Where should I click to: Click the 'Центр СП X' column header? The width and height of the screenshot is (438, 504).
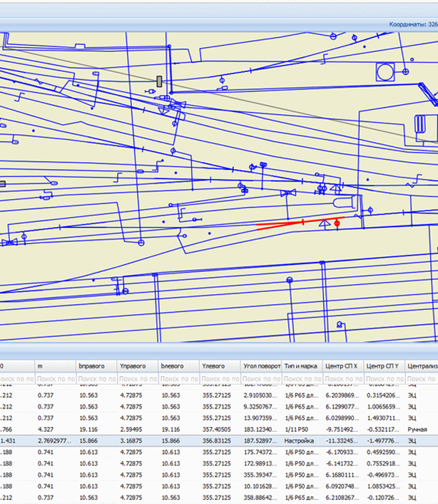click(x=342, y=366)
